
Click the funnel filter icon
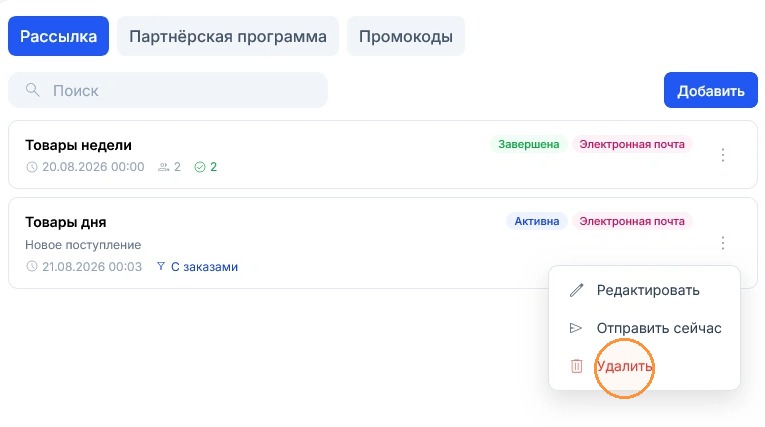pos(161,266)
